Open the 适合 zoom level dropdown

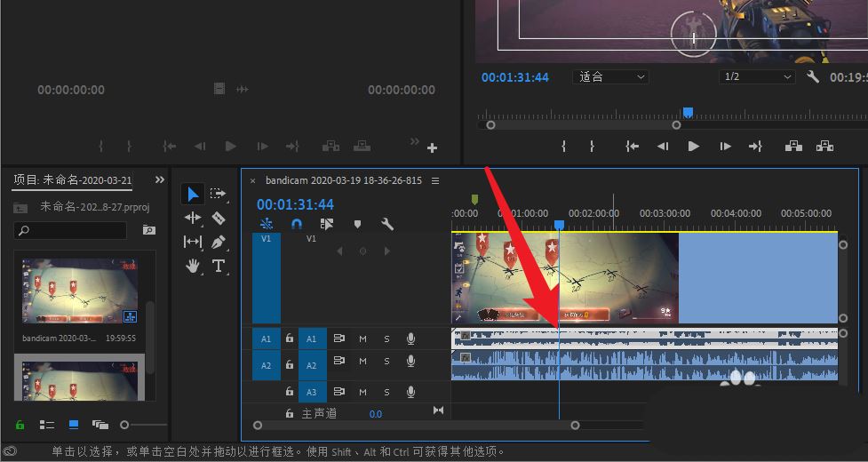pos(610,77)
